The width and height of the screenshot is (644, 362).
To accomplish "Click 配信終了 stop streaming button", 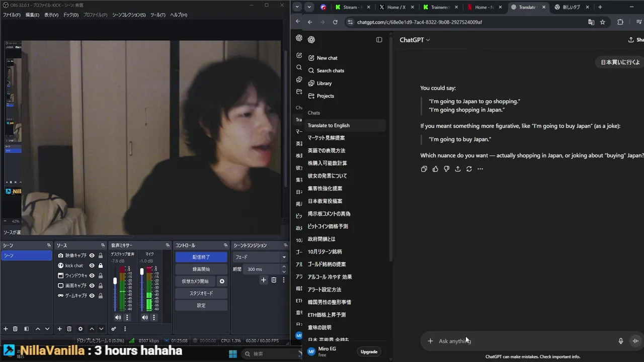I will pos(201,257).
